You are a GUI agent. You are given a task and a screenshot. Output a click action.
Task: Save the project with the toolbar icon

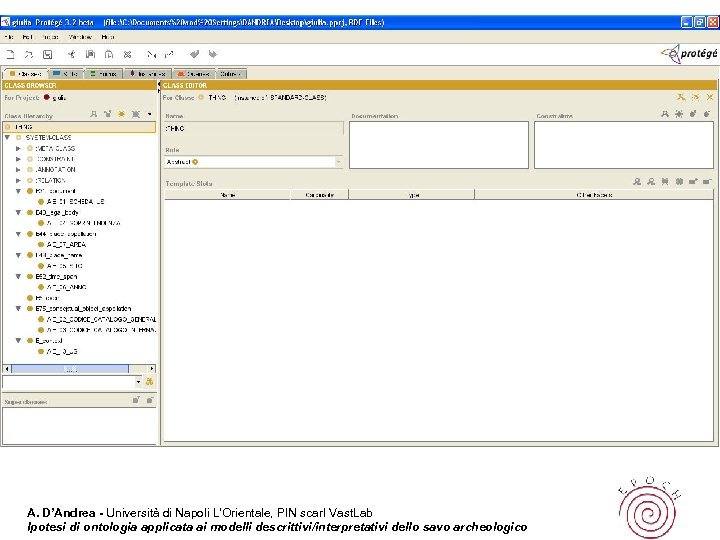coord(47,54)
